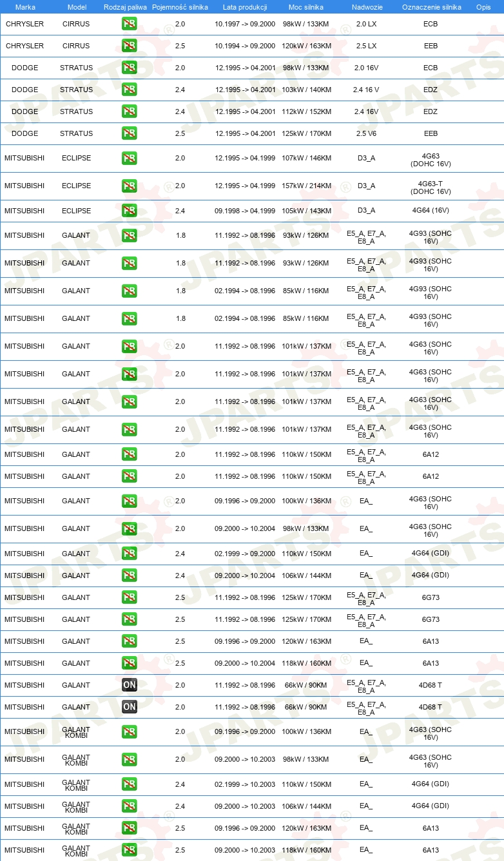This screenshot has width=504, height=861.
Task: Select the 2.5 LX body cell
Action: pyautogui.click(x=366, y=46)
